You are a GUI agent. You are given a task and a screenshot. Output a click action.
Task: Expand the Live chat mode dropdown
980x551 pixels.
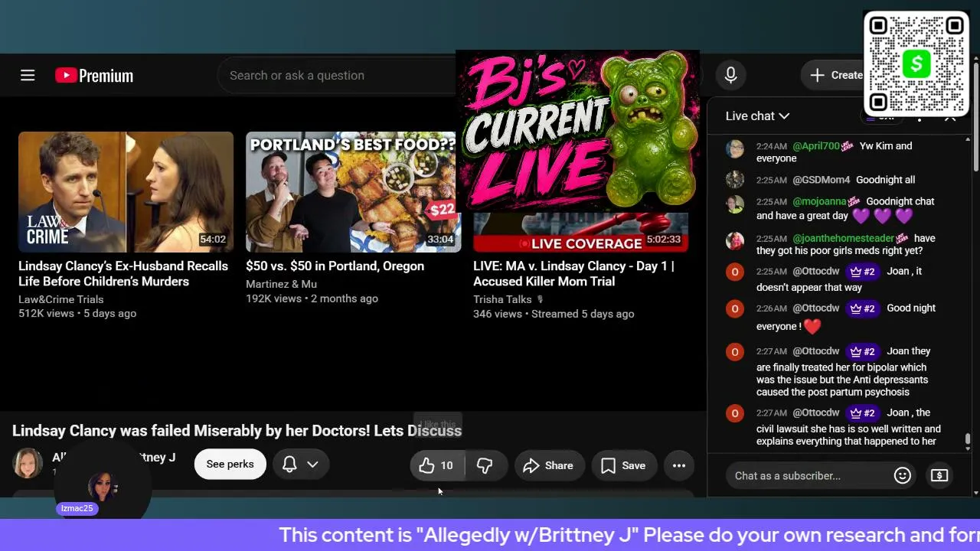click(757, 116)
